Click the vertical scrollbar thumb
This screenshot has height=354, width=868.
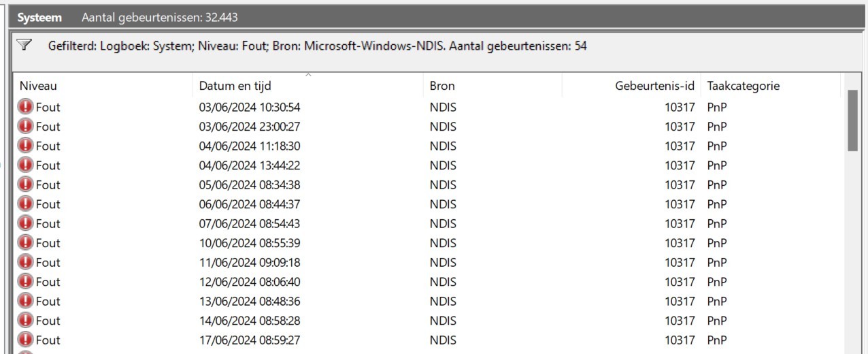point(852,120)
